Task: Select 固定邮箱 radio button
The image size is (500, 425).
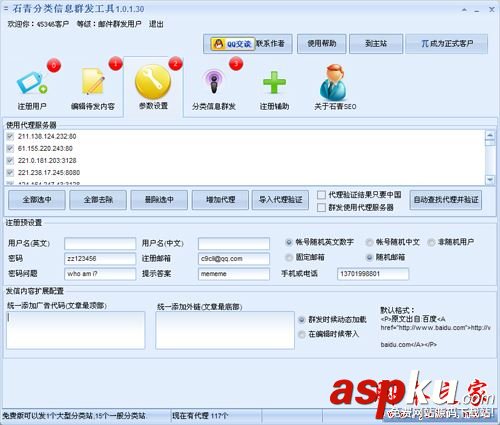Action: (289, 257)
